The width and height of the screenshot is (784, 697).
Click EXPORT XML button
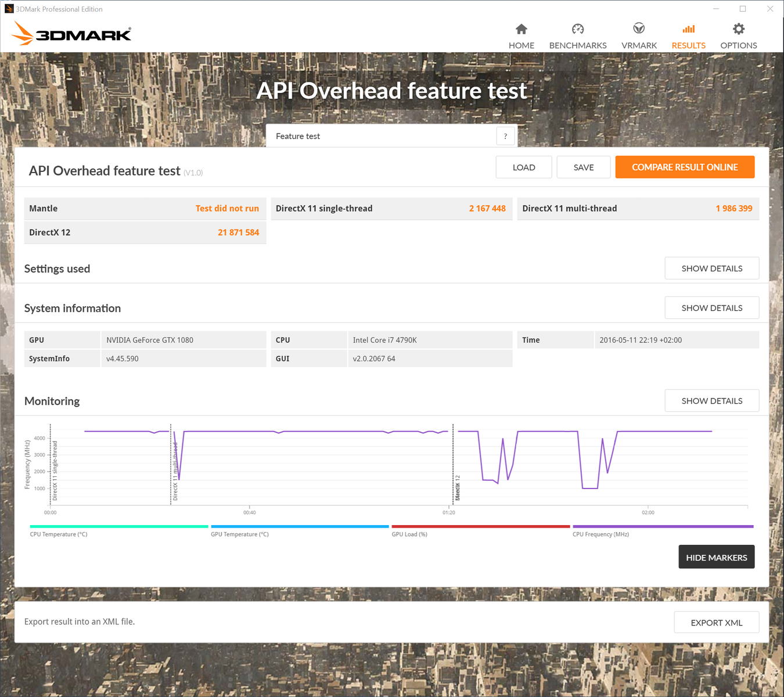[717, 623]
